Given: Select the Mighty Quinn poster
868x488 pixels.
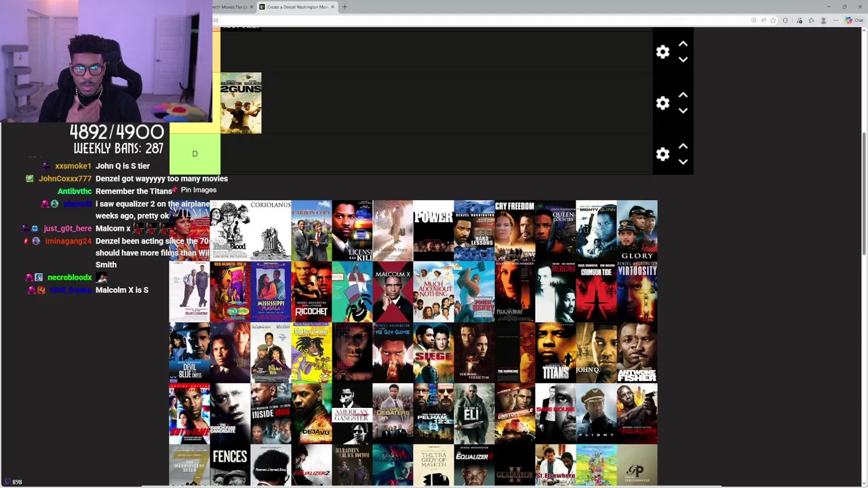Looking at the screenshot, I should click(596, 230).
